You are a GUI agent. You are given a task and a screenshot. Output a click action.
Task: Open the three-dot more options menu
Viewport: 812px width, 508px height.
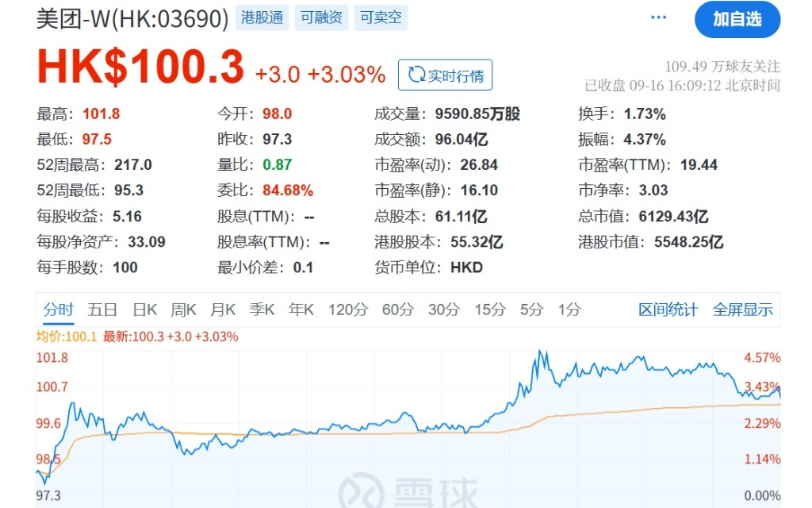tap(658, 17)
